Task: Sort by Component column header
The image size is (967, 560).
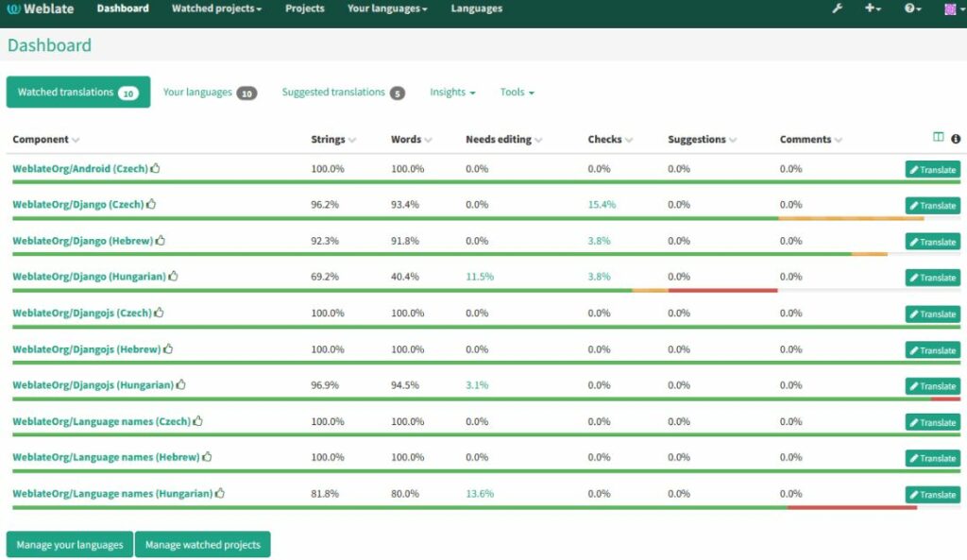Action: tap(45, 140)
